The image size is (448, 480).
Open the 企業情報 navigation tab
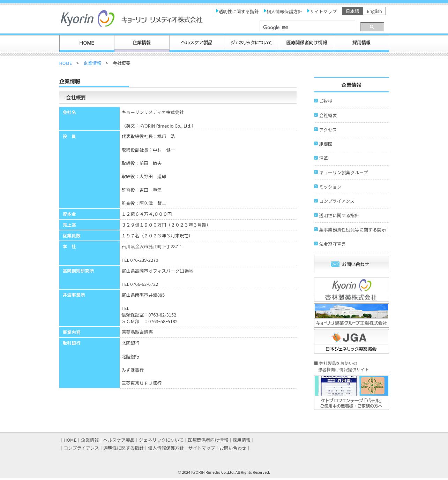(x=142, y=43)
